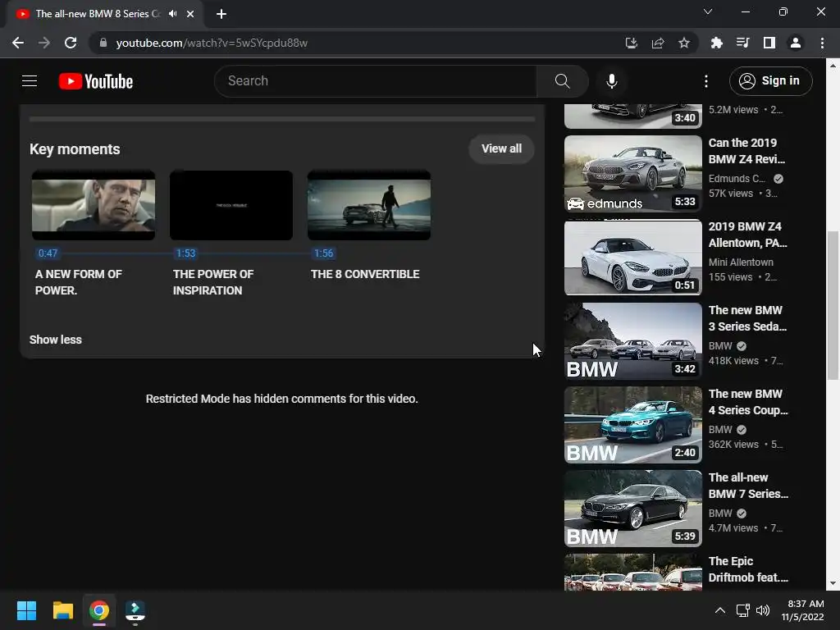Open key moment thumbnail at 0:47
Image resolution: width=840 pixels, height=630 pixels.
point(94,205)
